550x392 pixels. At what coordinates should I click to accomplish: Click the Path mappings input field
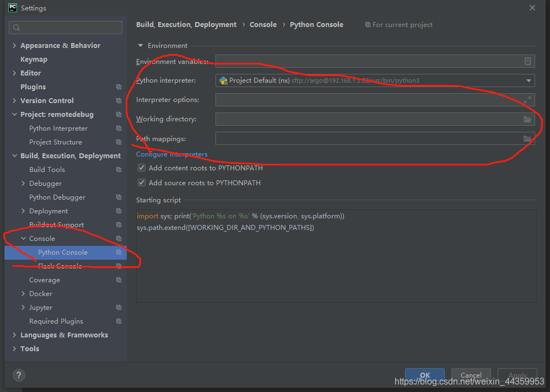coord(375,138)
